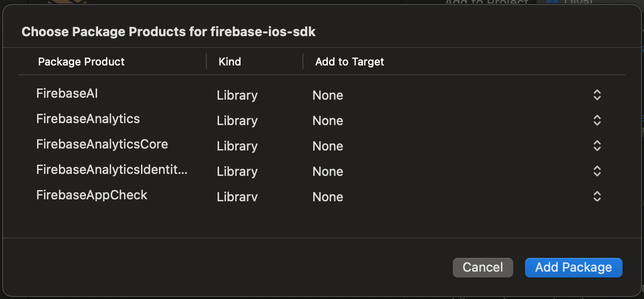Screen dimensions: 644x299
Task: Click the Add Package button
Action: [x=573, y=267]
